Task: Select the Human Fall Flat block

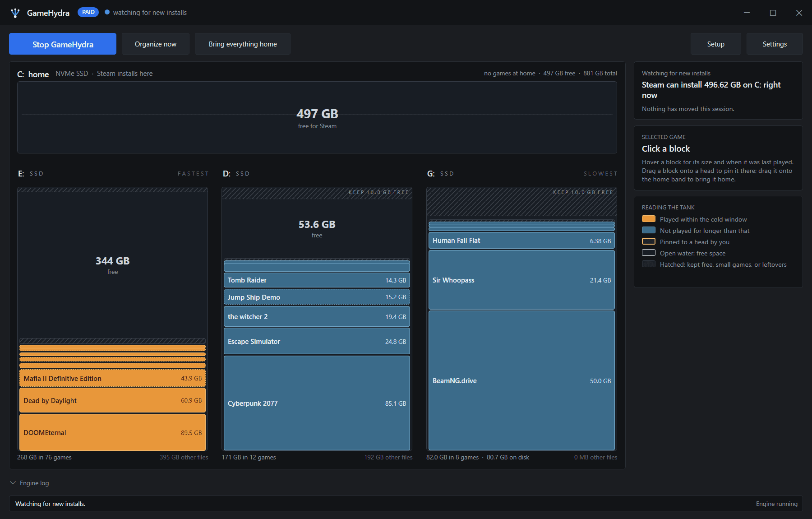Action: click(x=521, y=241)
